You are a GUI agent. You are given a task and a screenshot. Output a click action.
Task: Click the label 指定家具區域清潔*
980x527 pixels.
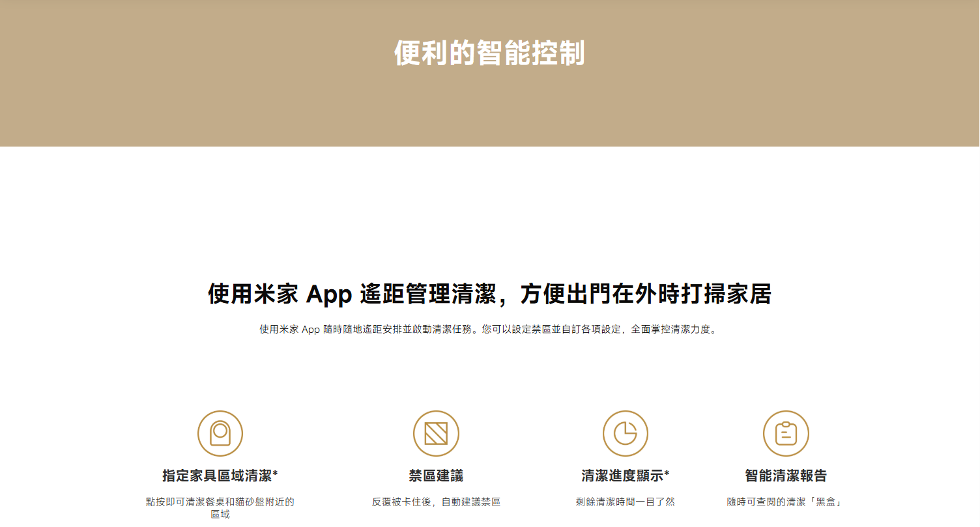pos(220,476)
